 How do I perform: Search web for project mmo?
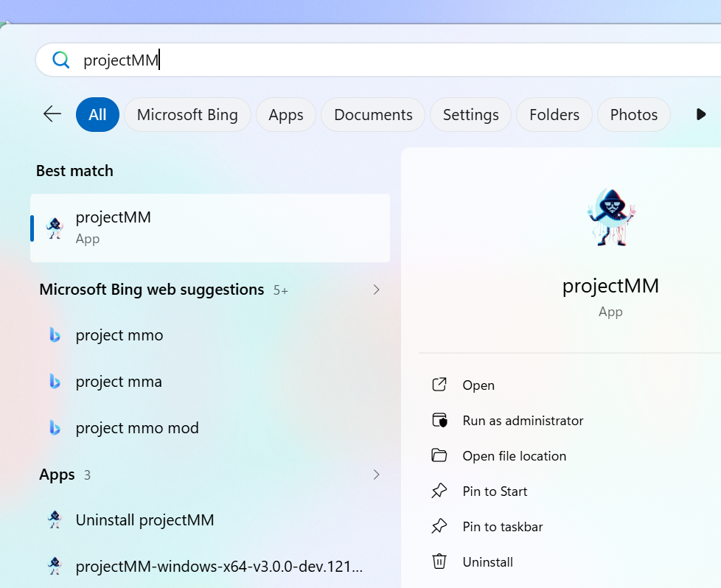tap(210, 335)
